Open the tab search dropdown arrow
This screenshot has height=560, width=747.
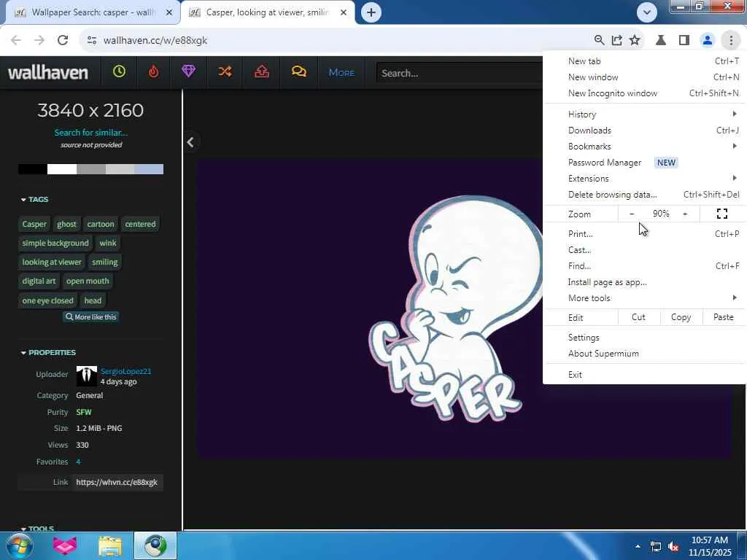pos(647,12)
